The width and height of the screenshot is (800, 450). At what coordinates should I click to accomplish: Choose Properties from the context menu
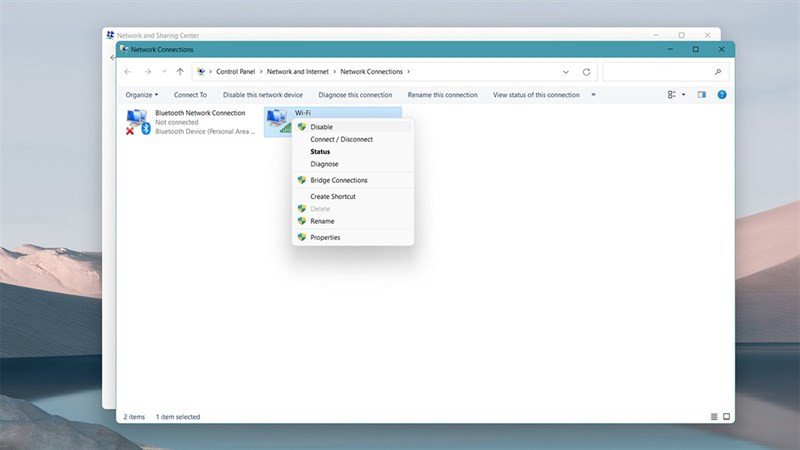[x=325, y=238]
